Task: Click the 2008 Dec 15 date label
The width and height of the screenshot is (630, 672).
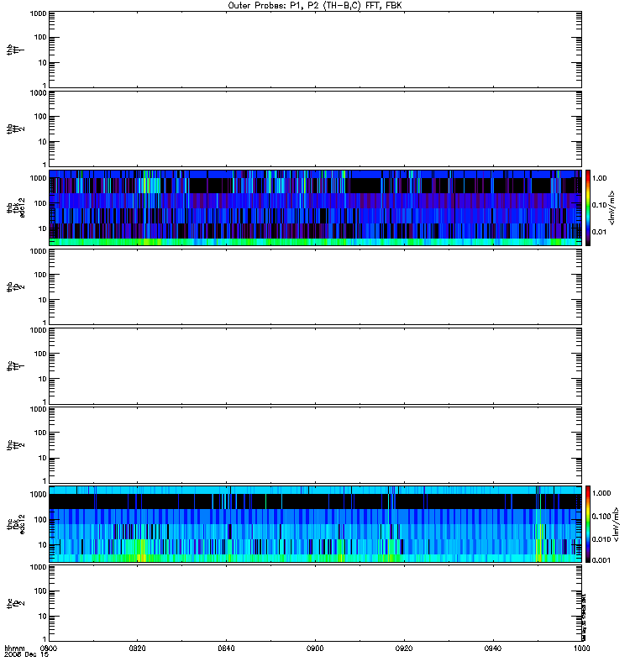Action: [27, 655]
